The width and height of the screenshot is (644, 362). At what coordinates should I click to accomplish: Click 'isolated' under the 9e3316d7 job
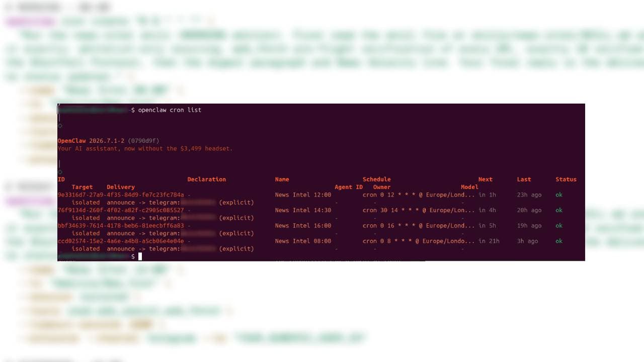(x=86, y=203)
